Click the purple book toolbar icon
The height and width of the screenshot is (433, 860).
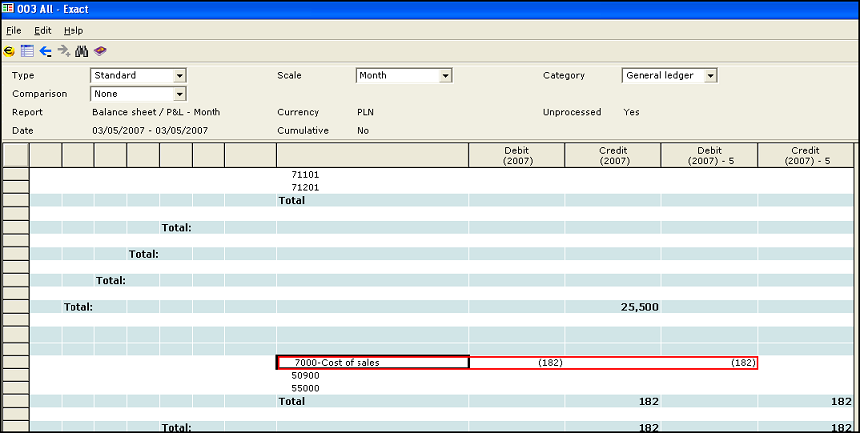[x=100, y=52]
